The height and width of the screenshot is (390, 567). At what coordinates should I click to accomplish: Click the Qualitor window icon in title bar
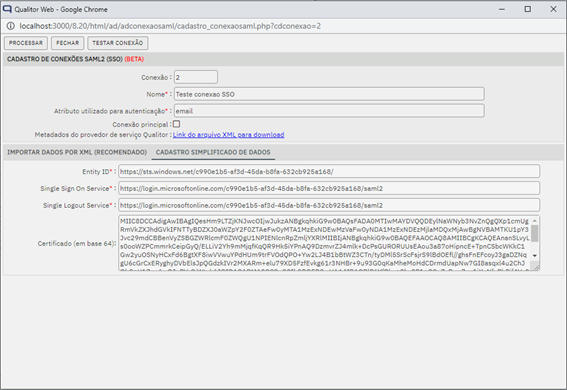pos(7,9)
